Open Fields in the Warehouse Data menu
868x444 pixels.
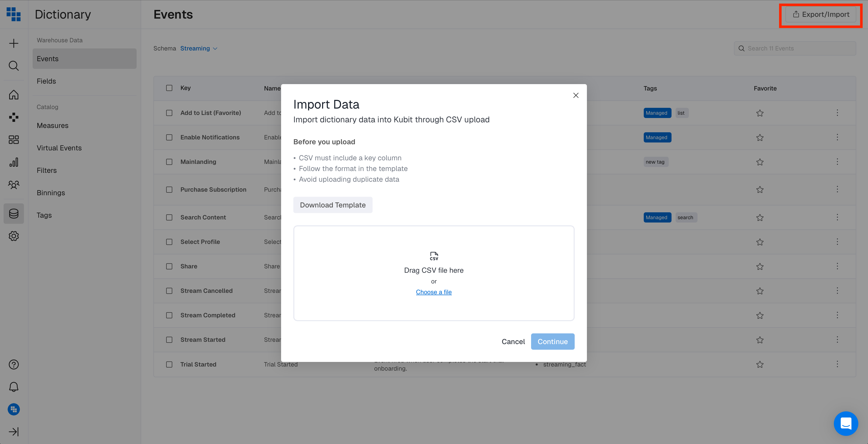click(46, 81)
